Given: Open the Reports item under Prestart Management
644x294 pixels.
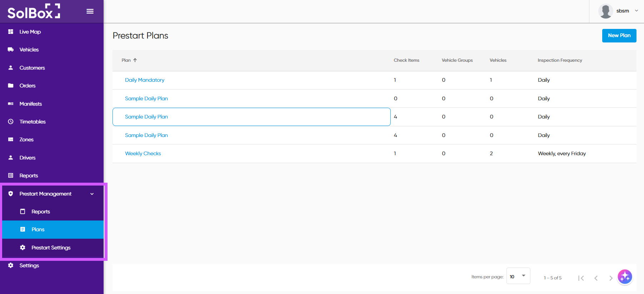Looking at the screenshot, I should click(41, 212).
